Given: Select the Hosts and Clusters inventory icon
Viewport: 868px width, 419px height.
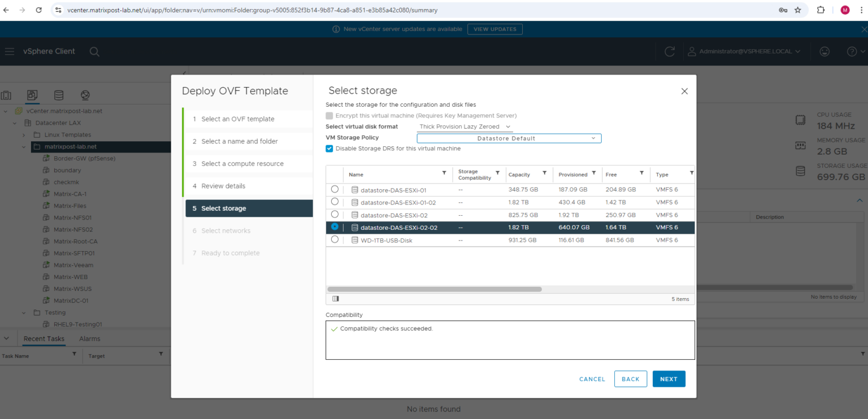Looking at the screenshot, I should point(7,95).
